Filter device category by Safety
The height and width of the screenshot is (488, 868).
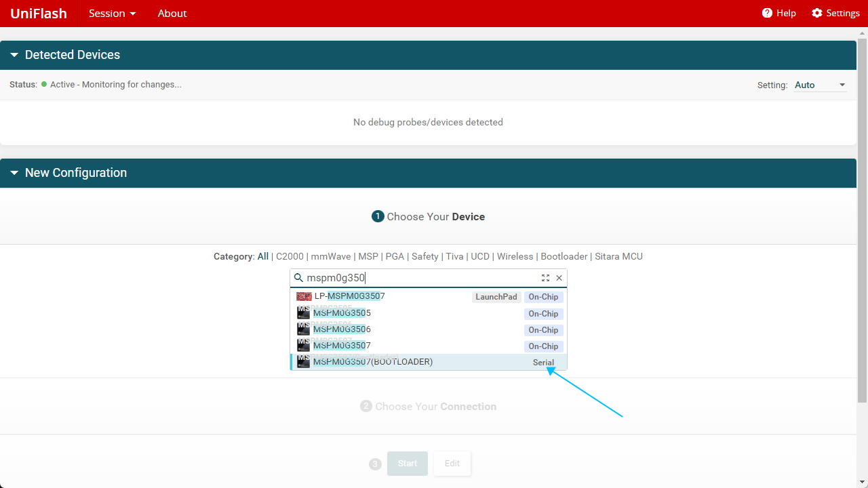coord(425,256)
